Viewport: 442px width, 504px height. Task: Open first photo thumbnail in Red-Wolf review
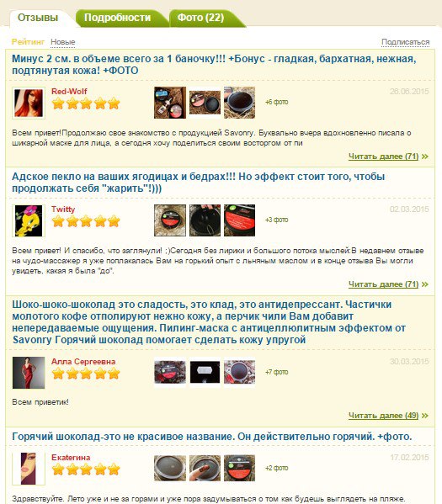[x=170, y=103]
